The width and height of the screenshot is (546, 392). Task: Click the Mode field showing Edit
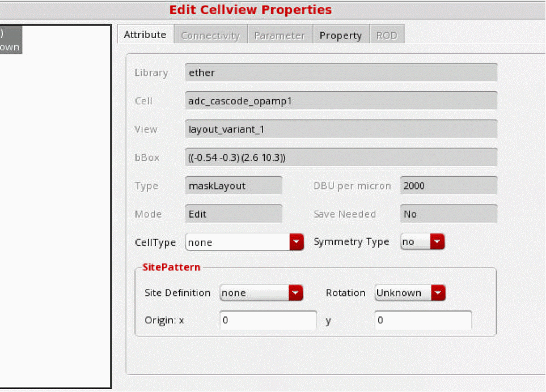234,214
